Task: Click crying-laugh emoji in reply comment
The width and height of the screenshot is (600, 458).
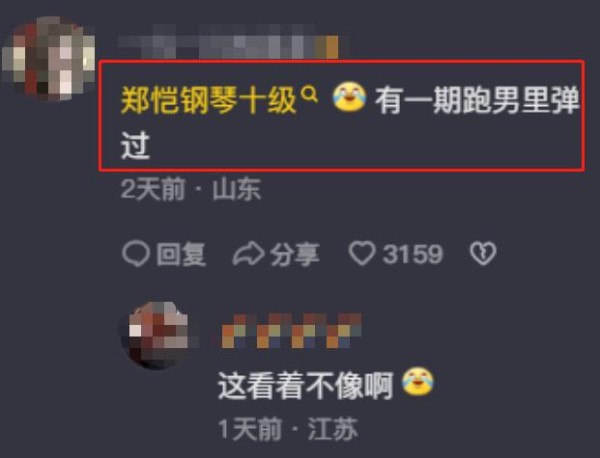Action: [418, 381]
